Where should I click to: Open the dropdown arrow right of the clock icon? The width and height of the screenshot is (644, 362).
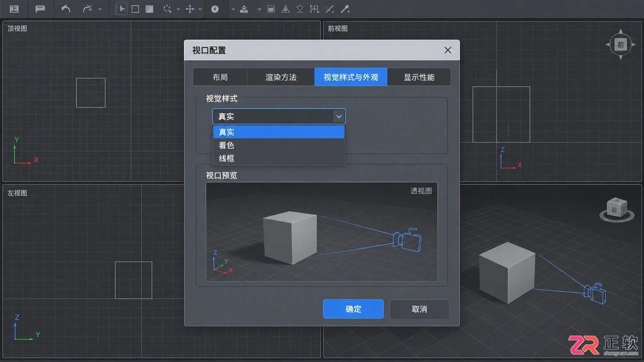233,9
